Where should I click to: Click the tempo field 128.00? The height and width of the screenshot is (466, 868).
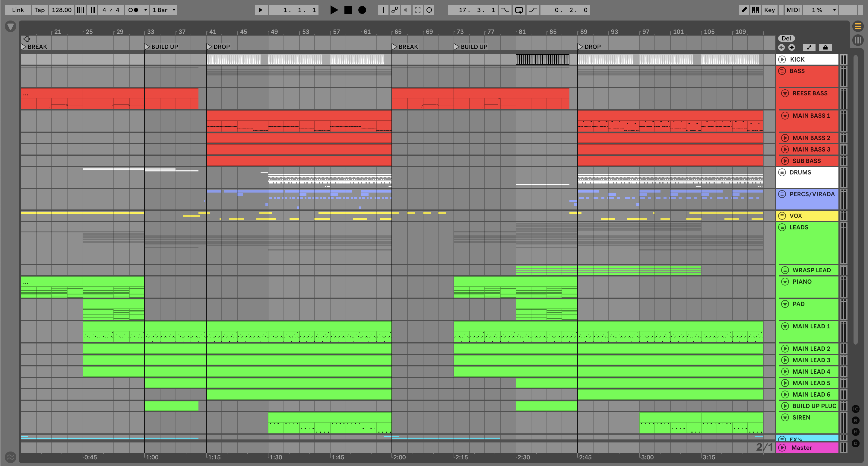coord(62,10)
